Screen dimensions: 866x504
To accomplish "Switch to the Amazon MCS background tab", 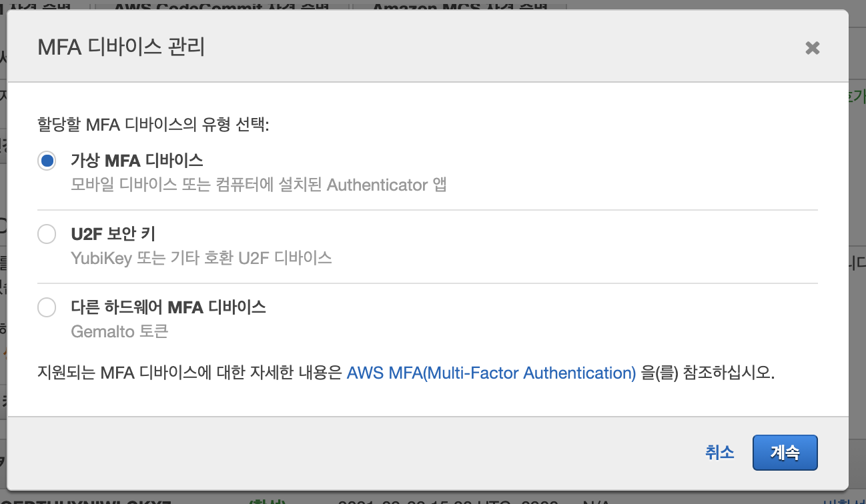I will [x=459, y=6].
